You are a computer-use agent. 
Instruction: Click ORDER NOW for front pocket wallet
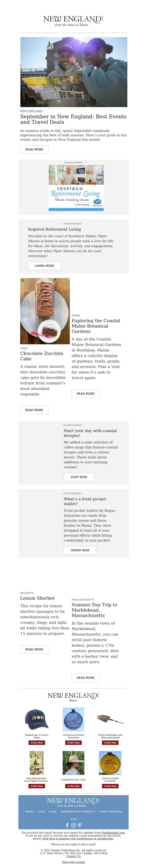pyautogui.click(x=80, y=550)
